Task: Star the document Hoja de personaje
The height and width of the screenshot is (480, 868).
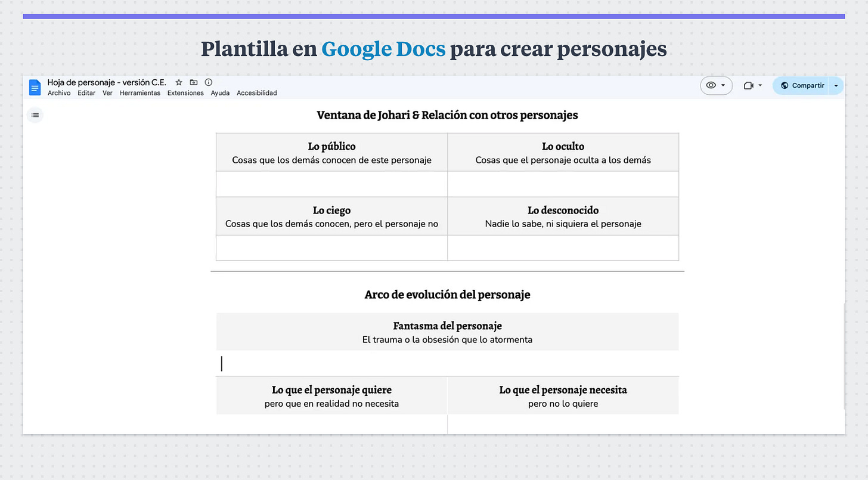Action: (179, 82)
